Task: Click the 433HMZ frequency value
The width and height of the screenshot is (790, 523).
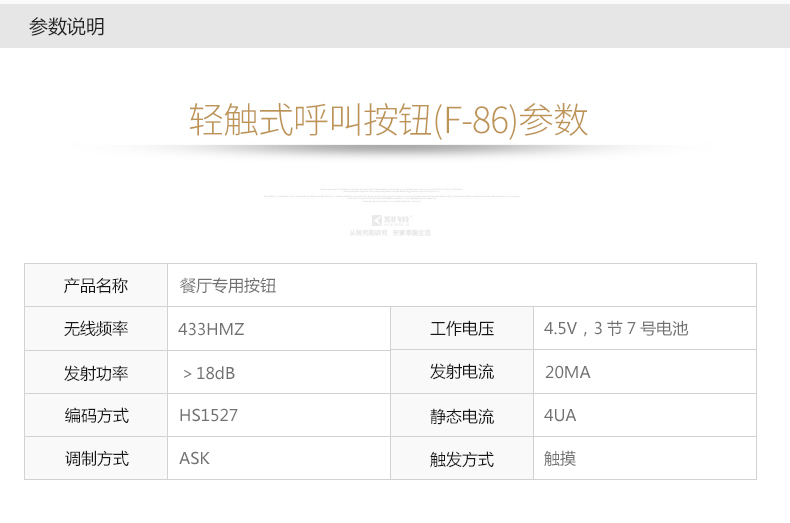Action: (x=211, y=328)
